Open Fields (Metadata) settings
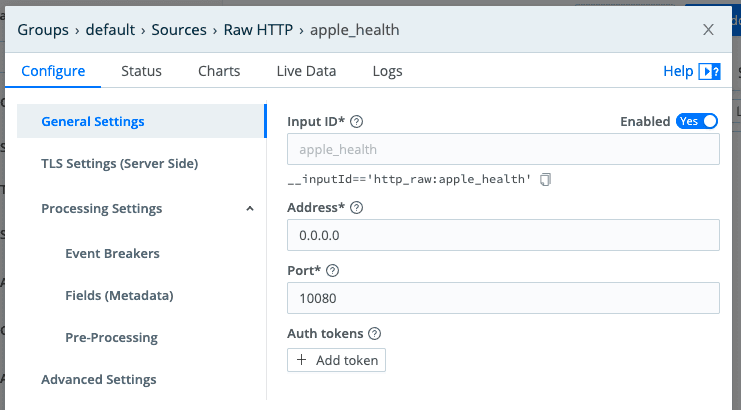Viewport: 741px width, 410px height. tap(119, 296)
